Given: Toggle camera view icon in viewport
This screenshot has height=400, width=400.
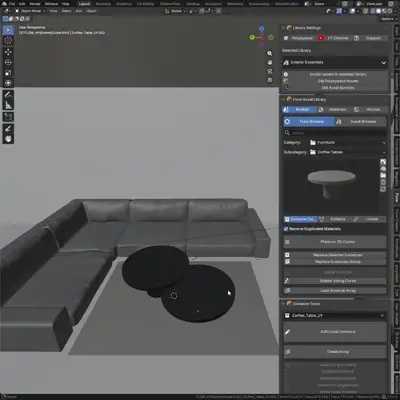Looking at the screenshot, I should pos(270,71).
